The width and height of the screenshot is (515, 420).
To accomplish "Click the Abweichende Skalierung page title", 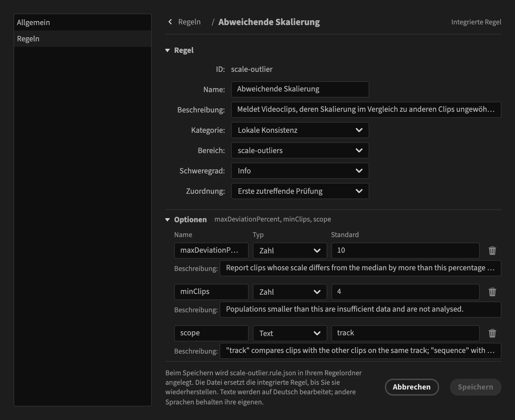I will 269,22.
